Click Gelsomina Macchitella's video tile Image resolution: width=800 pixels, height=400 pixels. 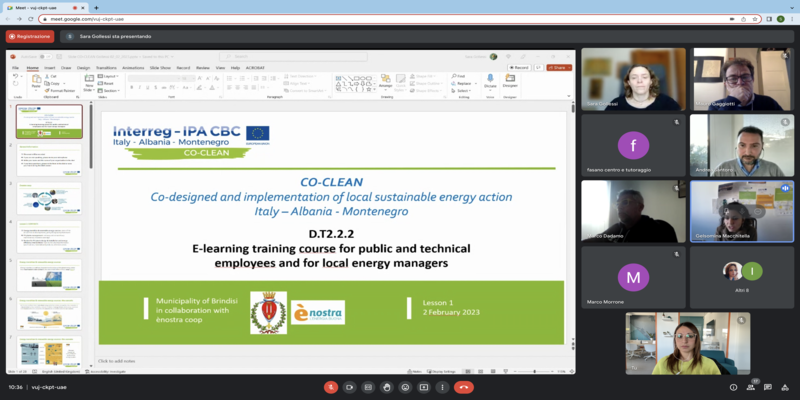pos(742,211)
